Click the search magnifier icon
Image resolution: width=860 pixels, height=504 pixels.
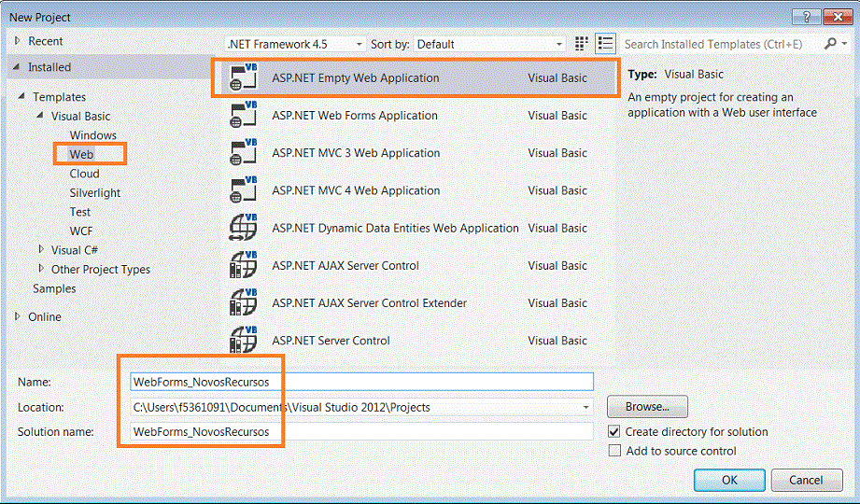point(831,44)
